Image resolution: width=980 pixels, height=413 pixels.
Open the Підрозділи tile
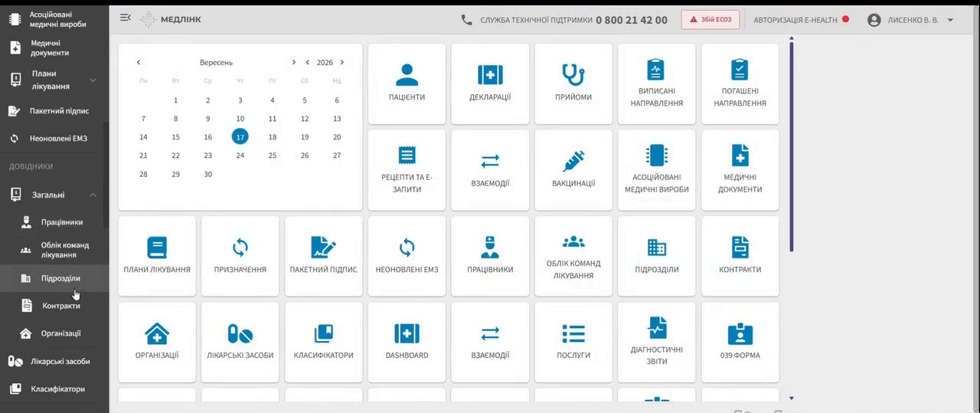click(x=657, y=256)
